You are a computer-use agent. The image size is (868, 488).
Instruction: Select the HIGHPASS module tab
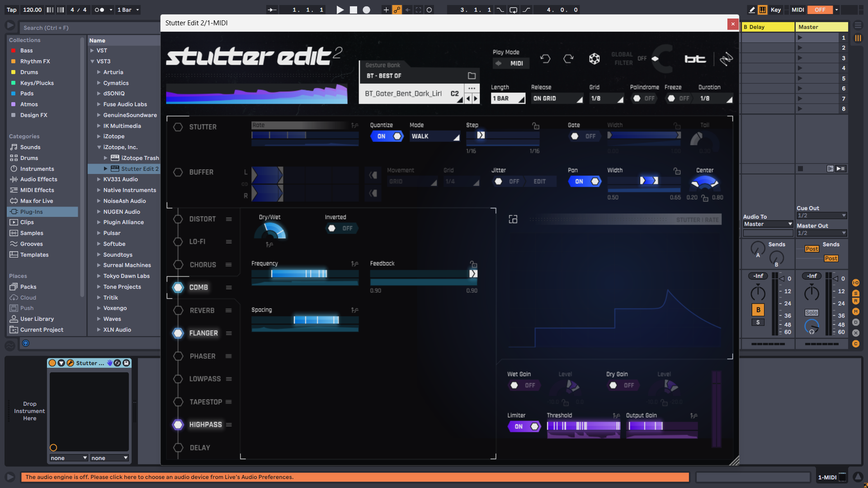pos(206,425)
